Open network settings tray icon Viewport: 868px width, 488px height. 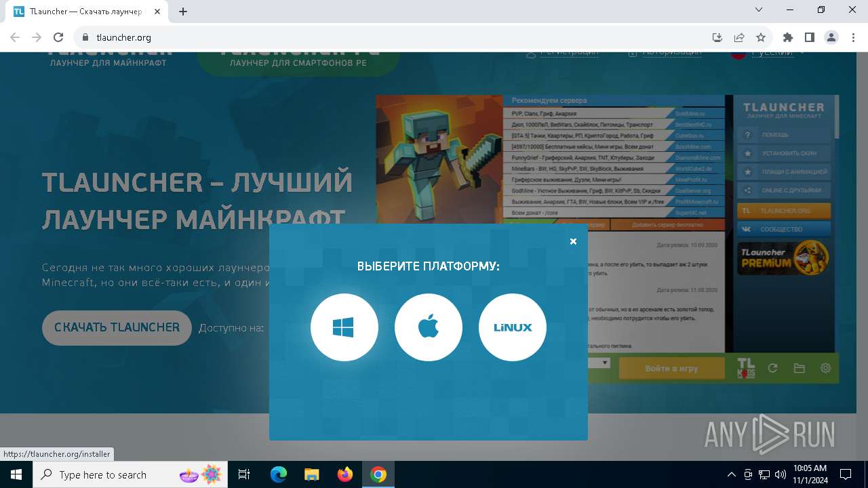[x=764, y=474]
